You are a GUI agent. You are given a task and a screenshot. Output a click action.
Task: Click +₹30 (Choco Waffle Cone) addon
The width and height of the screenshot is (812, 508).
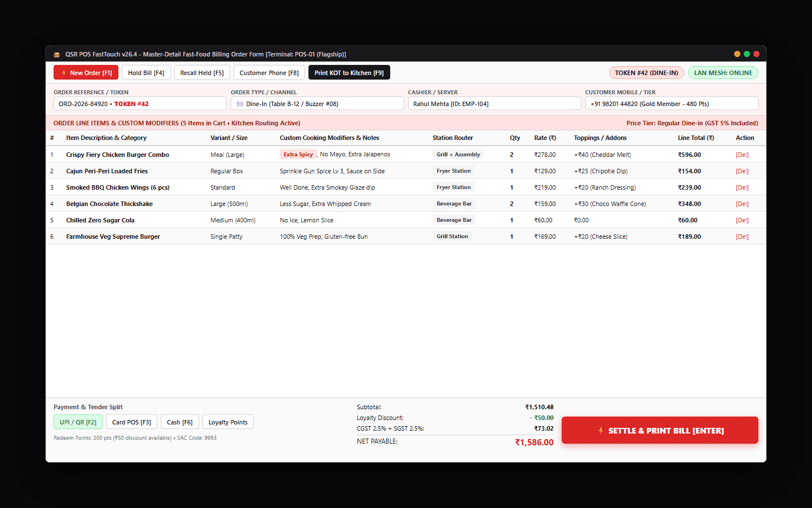click(610, 204)
